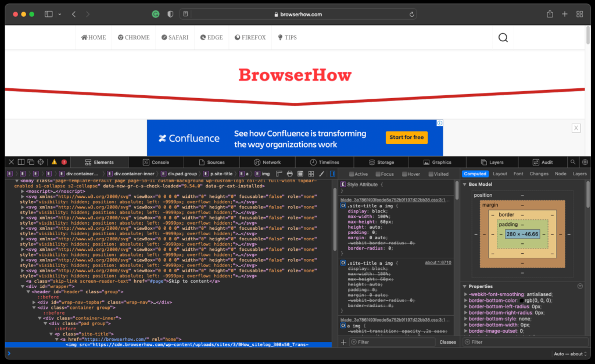The image size is (595, 364).
Task: Toggle print media styles icon
Action: click(x=289, y=174)
